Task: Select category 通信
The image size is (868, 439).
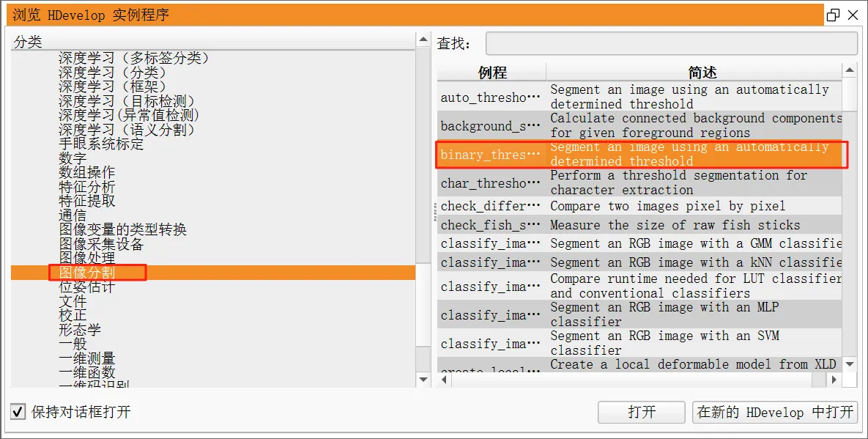Action: (73, 215)
